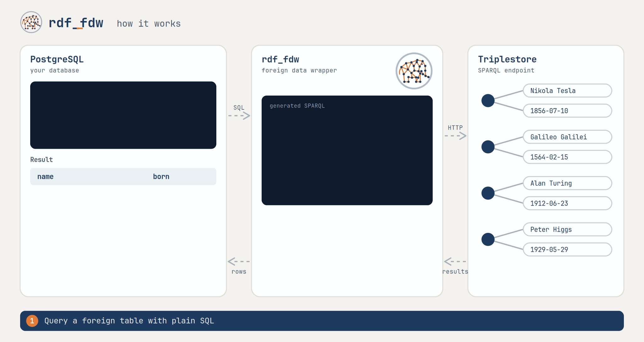Click the rdf_fdw middle panel title

click(280, 59)
